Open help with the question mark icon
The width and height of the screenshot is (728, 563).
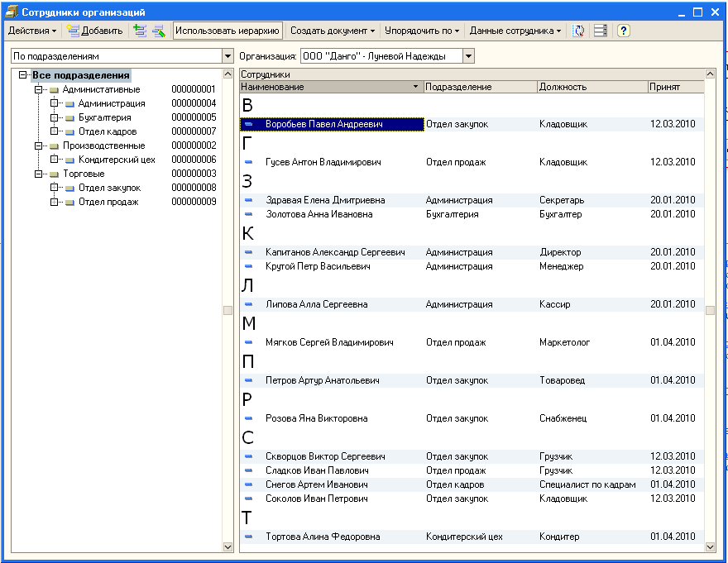(x=623, y=31)
